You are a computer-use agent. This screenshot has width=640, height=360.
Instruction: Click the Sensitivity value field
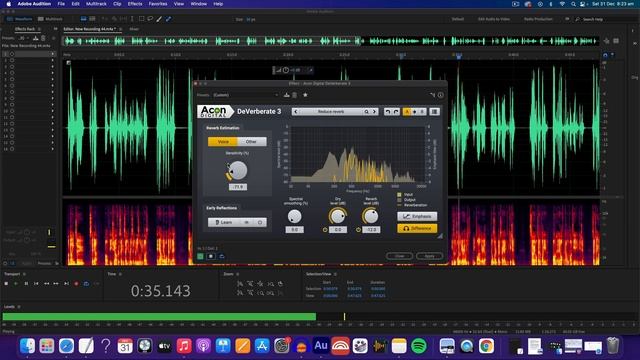click(238, 187)
